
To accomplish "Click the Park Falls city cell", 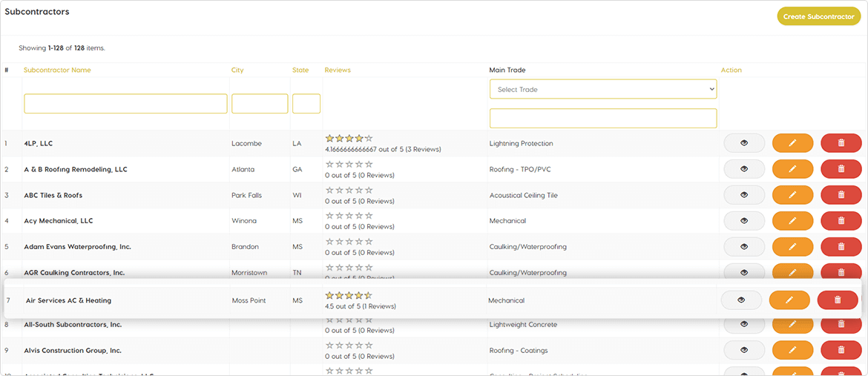I will [x=247, y=196].
